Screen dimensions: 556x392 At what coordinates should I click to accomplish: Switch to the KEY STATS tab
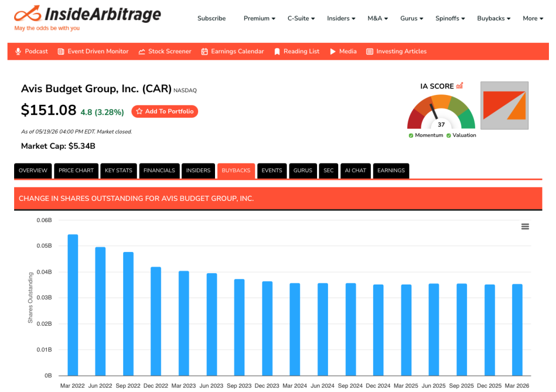pyautogui.click(x=118, y=170)
